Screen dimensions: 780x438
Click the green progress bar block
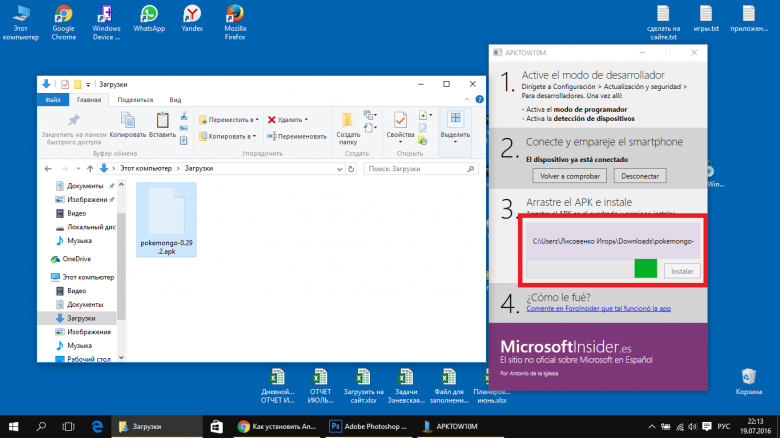pyautogui.click(x=646, y=269)
